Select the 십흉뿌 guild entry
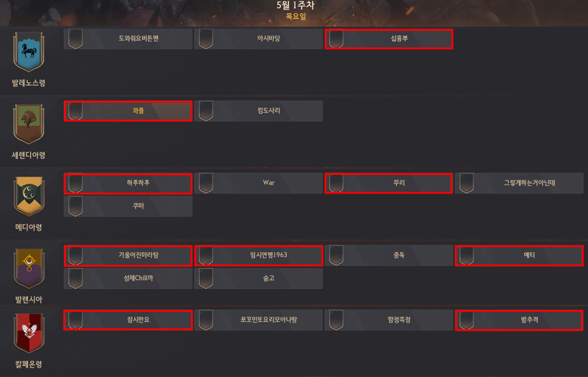 coord(389,39)
